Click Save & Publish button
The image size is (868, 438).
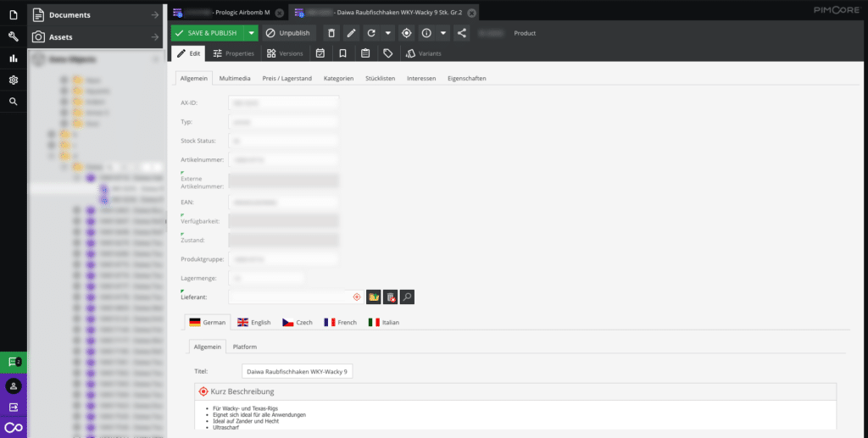coord(208,33)
